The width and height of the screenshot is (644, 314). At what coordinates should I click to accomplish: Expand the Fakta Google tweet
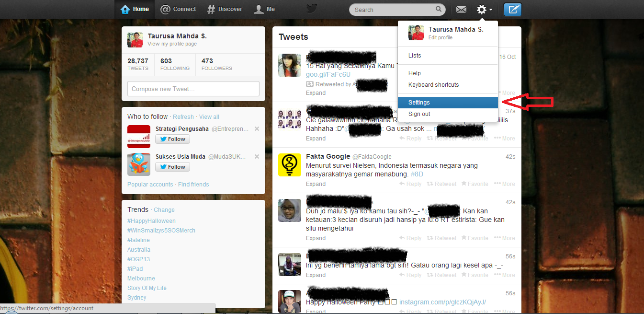[x=316, y=184]
